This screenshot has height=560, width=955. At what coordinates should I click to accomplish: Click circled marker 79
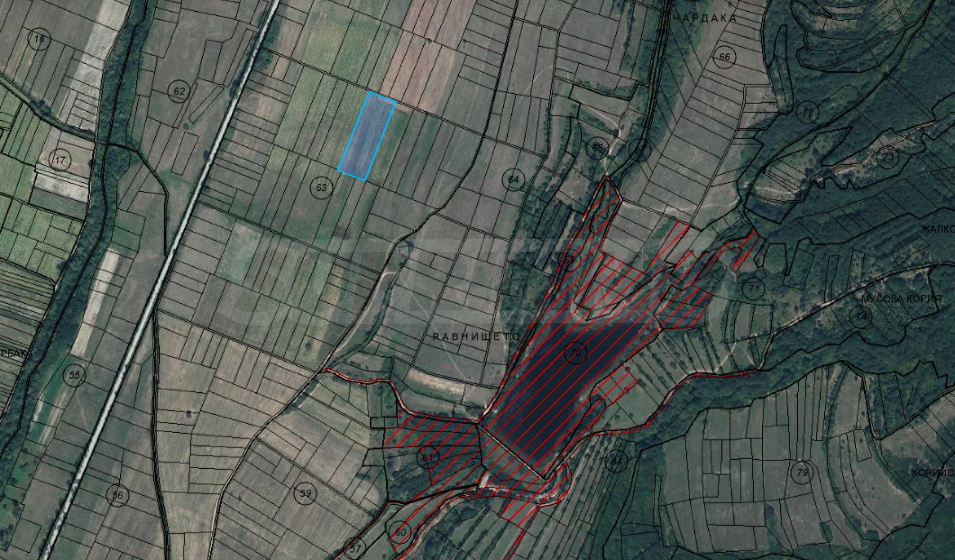pos(802,472)
